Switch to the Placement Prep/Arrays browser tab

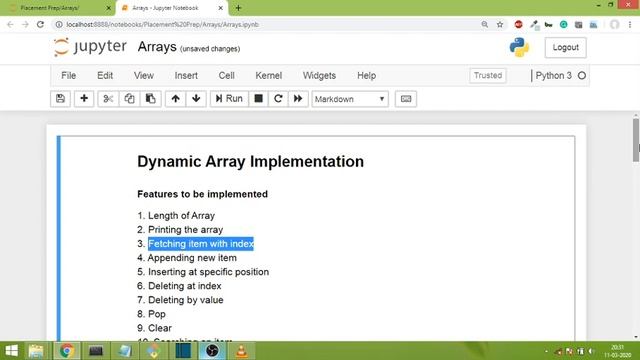(58, 8)
